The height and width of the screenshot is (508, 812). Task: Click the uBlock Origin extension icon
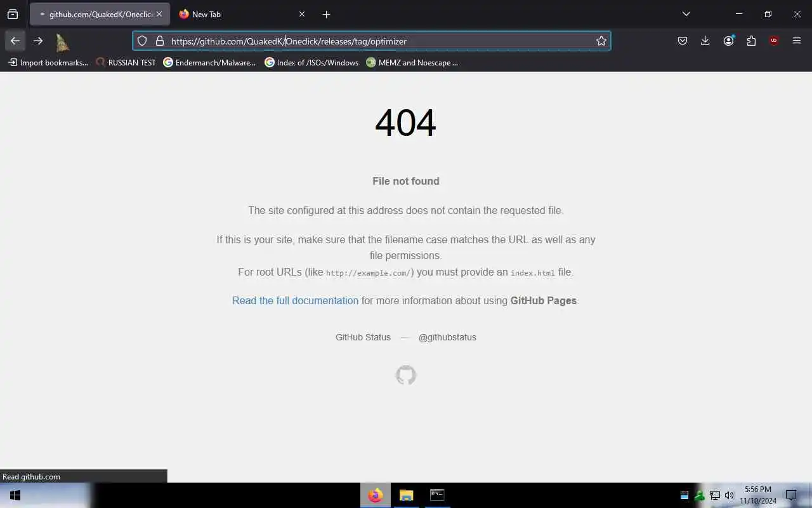[x=774, y=41]
